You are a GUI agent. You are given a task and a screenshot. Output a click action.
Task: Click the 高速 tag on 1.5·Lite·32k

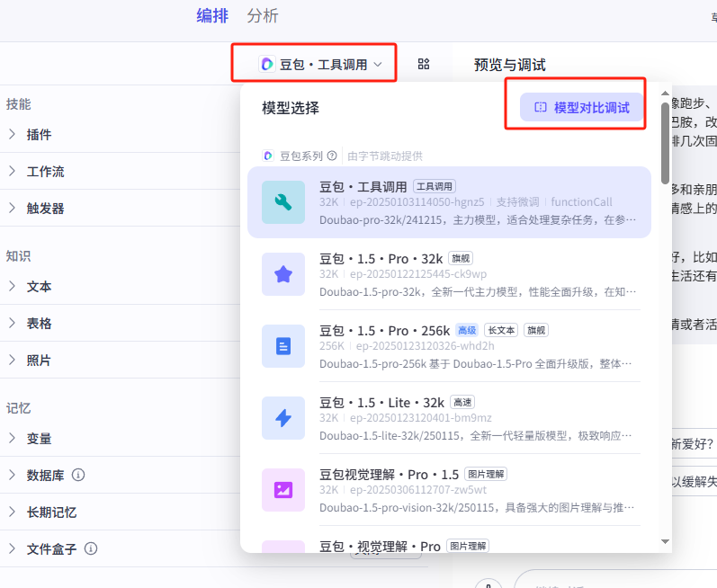(x=462, y=402)
